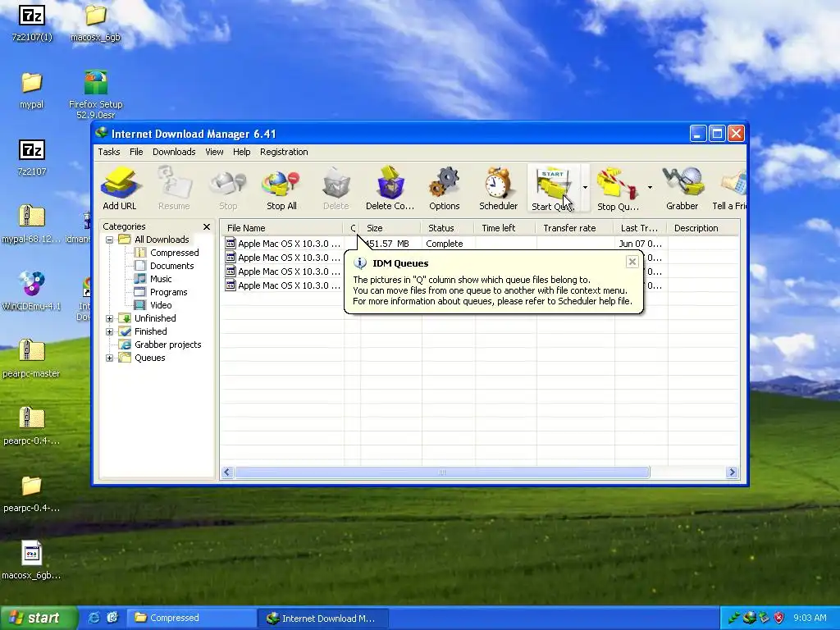Screen dimensions: 840x630
Task: Click the Delete toolbar icon
Action: click(336, 188)
